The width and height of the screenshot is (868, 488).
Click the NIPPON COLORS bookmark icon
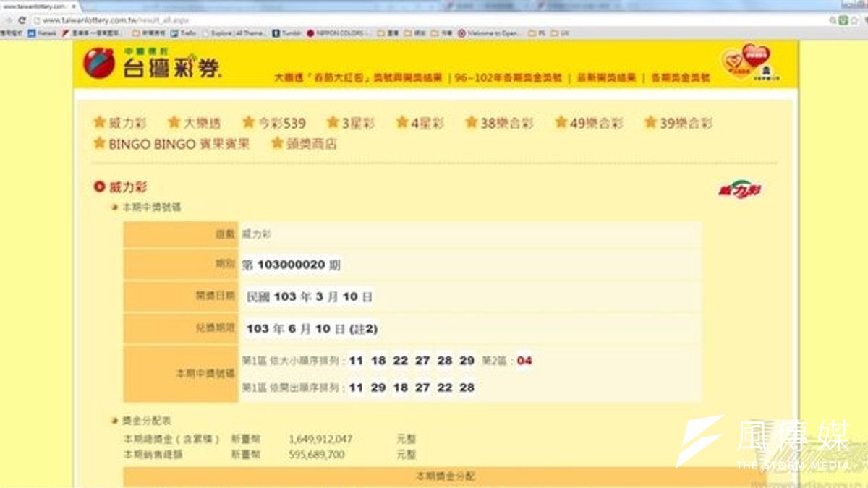310,32
